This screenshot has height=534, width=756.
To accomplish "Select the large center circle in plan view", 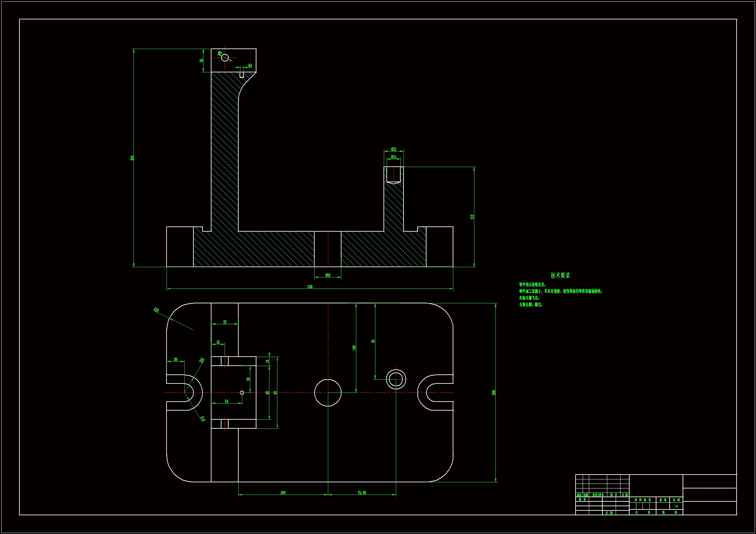I will tap(328, 393).
